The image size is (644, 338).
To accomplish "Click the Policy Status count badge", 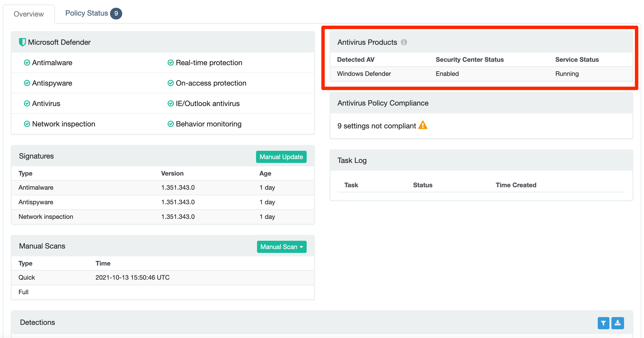I will [116, 13].
